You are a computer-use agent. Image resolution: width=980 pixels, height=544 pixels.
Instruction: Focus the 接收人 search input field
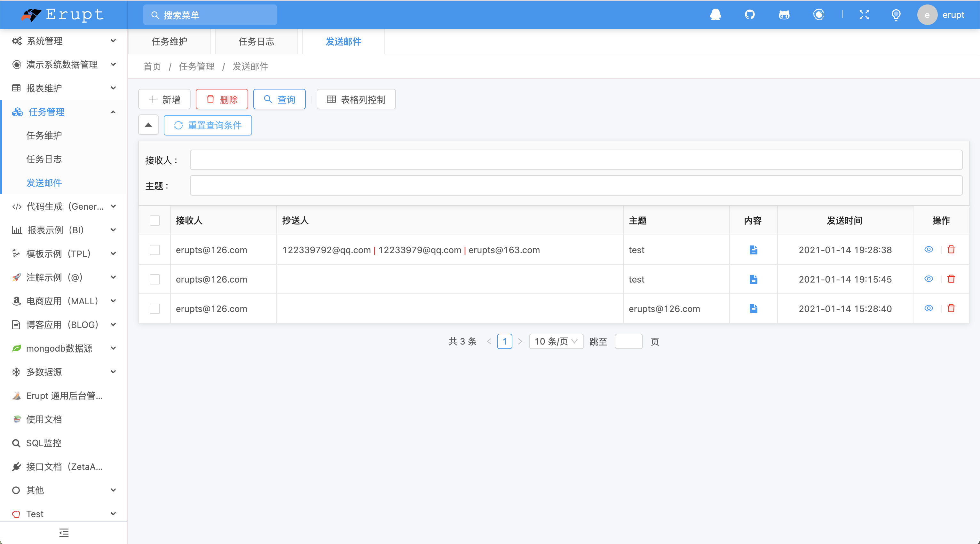(x=576, y=160)
